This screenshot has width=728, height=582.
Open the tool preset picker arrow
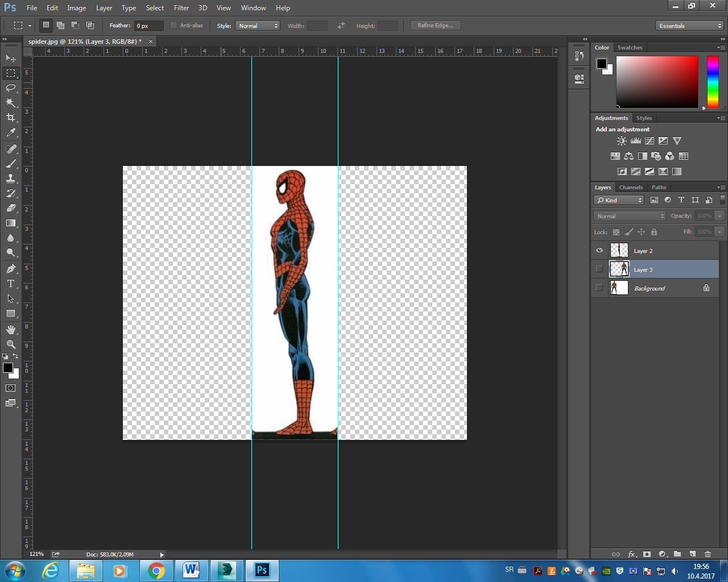[30, 26]
